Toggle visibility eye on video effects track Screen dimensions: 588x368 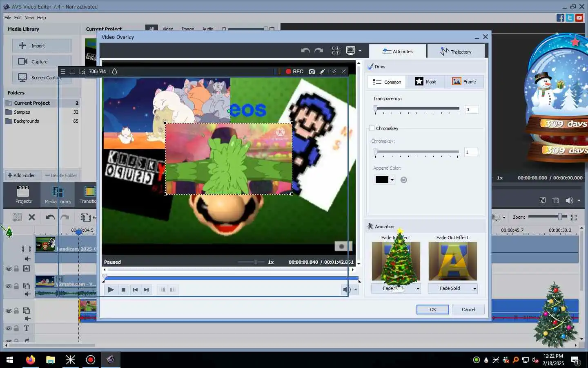click(8, 269)
